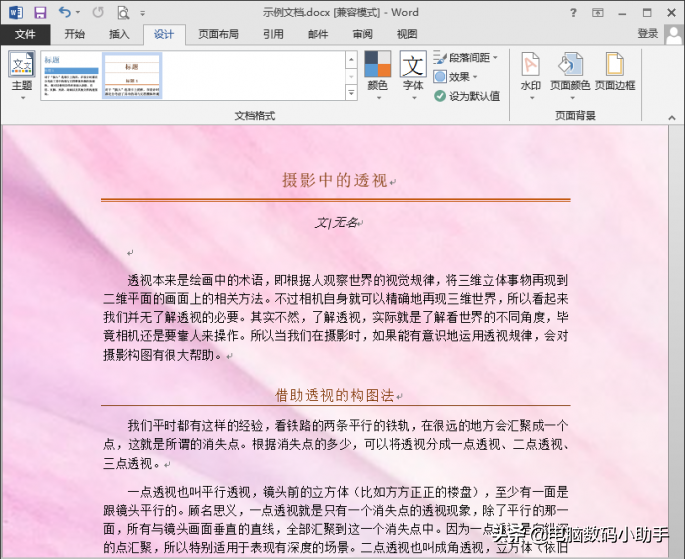Click the author line 文|无名
Screen dimensions: 685x559
336,223
